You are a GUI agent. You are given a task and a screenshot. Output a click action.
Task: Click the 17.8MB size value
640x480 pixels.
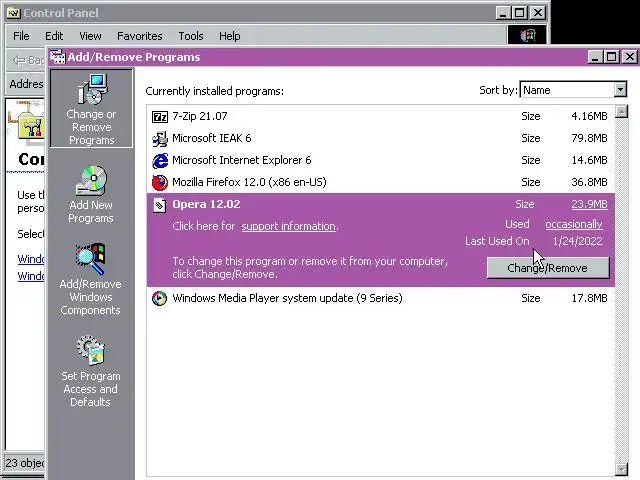point(589,298)
